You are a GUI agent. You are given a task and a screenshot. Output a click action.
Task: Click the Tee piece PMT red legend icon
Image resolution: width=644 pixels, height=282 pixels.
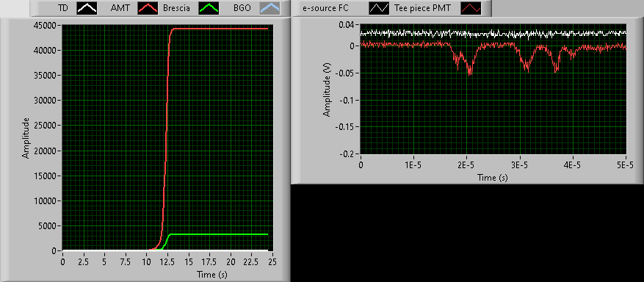(x=470, y=8)
